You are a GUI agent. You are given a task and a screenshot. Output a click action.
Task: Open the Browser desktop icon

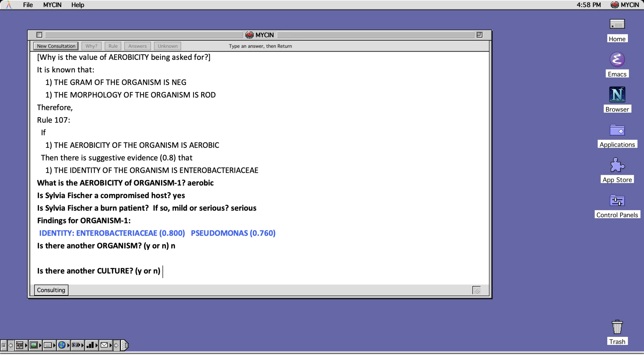(x=617, y=95)
